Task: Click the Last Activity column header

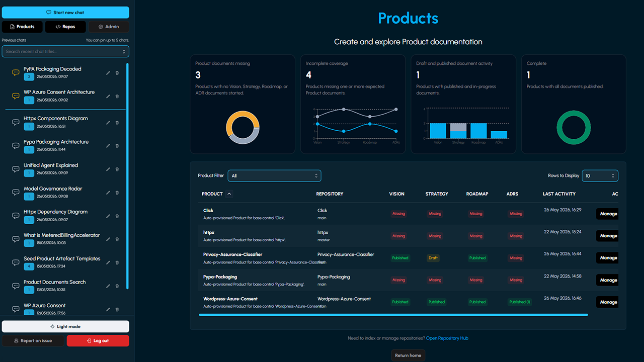Action: click(x=559, y=194)
